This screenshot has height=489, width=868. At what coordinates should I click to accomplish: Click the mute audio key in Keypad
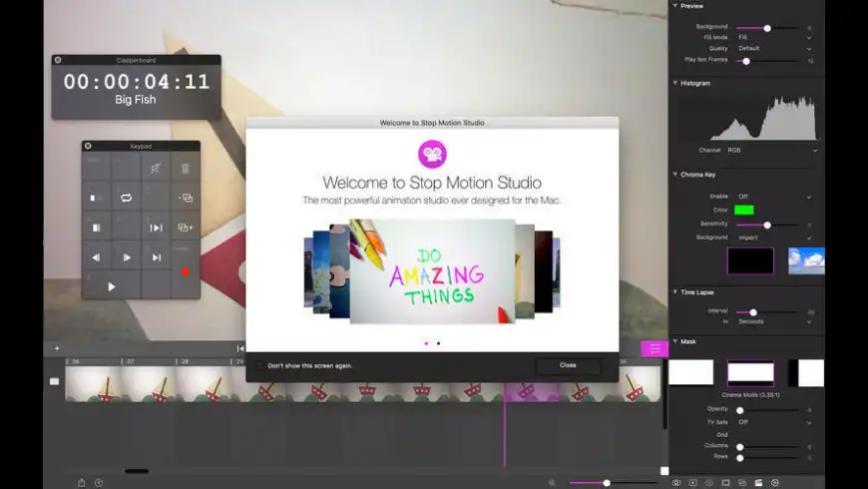(x=156, y=169)
